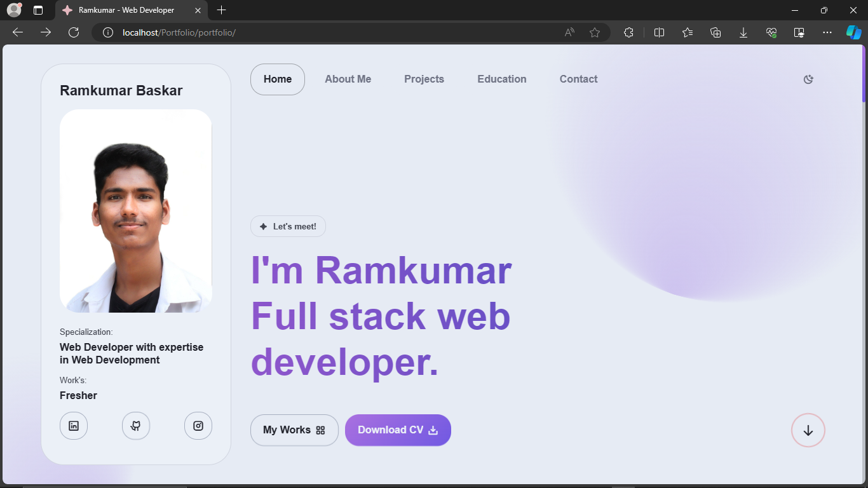Open Settings and more ellipsis menu
868x488 pixels.
827,32
